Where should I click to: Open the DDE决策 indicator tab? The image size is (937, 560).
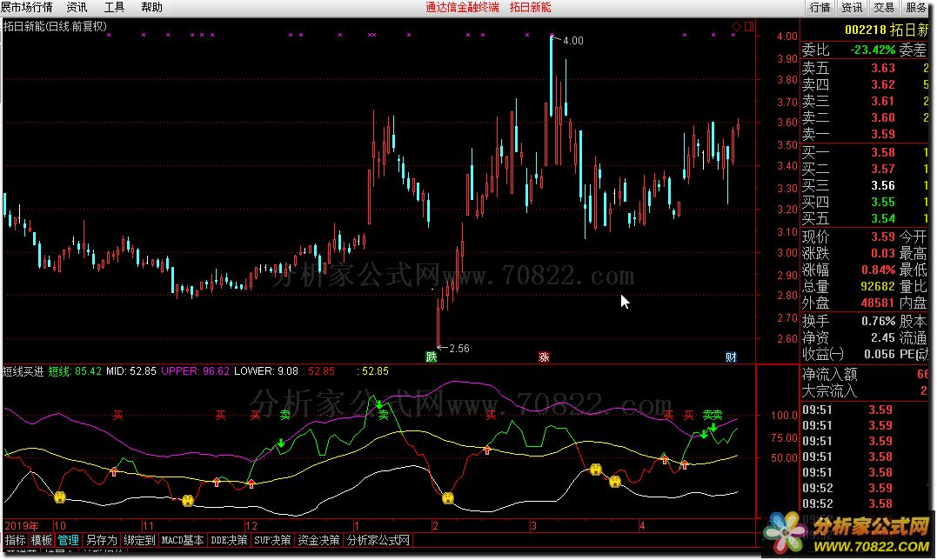[x=229, y=540]
